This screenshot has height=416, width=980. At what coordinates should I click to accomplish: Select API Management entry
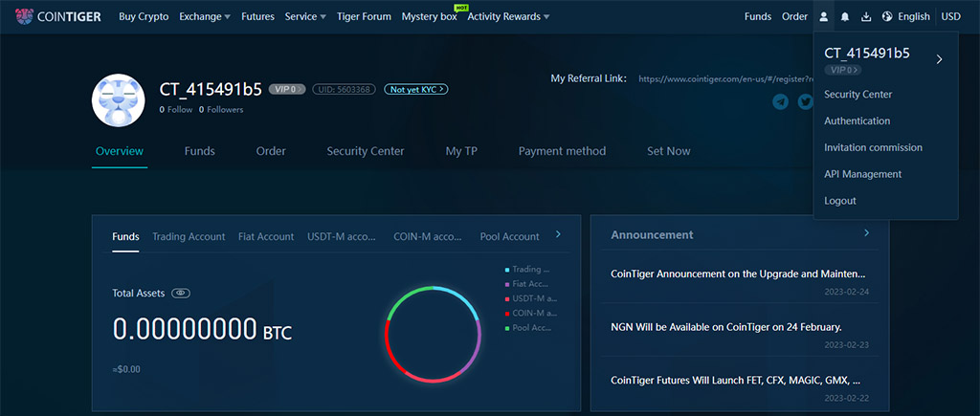pos(863,174)
